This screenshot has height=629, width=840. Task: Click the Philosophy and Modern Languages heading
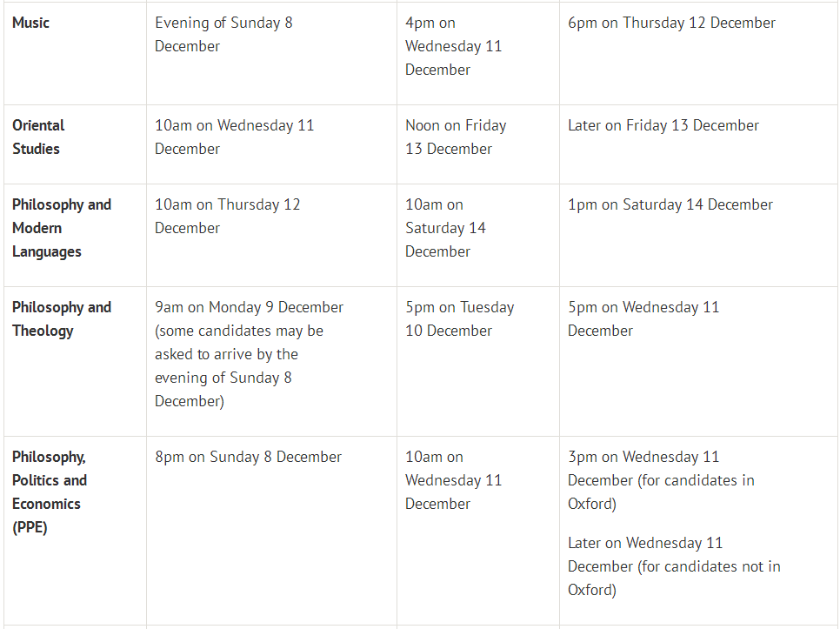pos(61,228)
